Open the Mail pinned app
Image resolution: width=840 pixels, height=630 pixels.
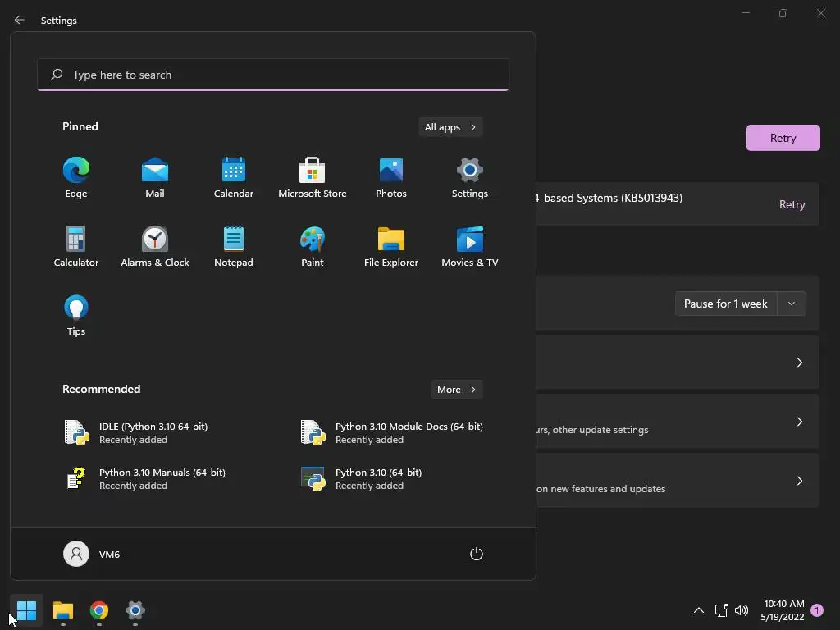click(x=155, y=178)
